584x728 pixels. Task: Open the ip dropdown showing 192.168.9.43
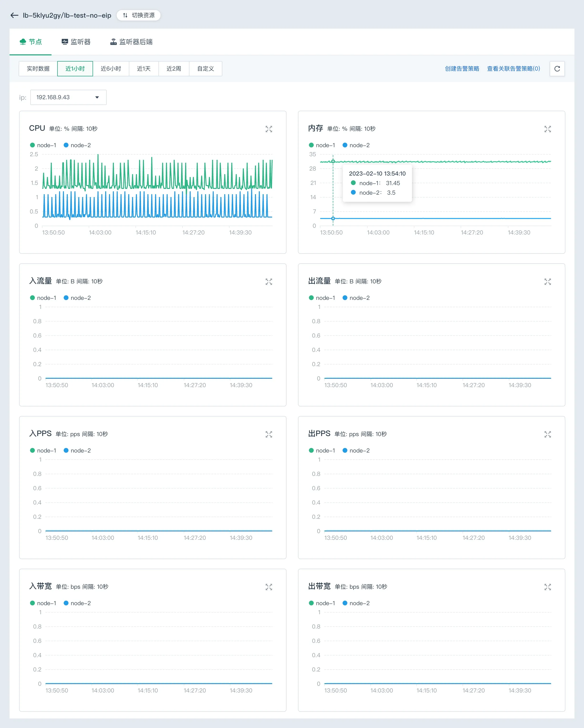(x=68, y=97)
